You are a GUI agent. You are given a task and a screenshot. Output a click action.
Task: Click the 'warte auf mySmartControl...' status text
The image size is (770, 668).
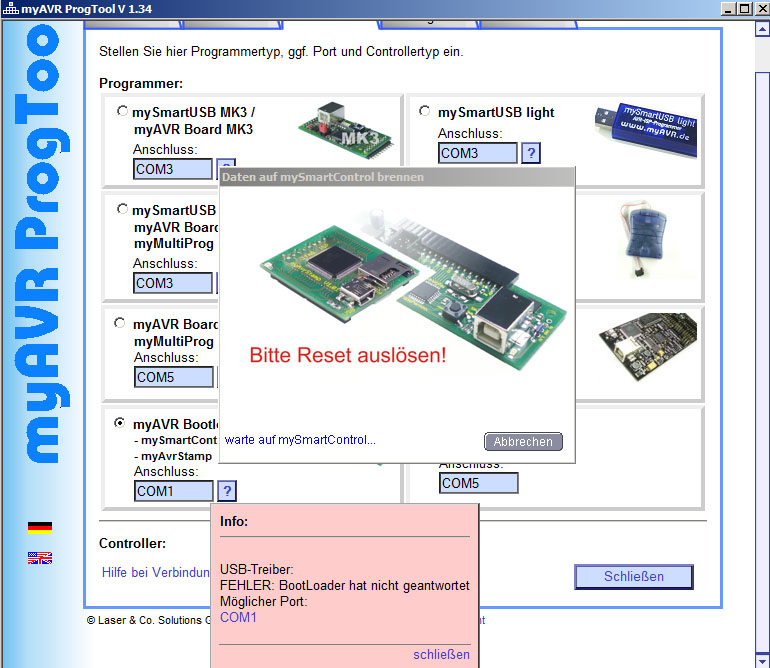(300, 440)
